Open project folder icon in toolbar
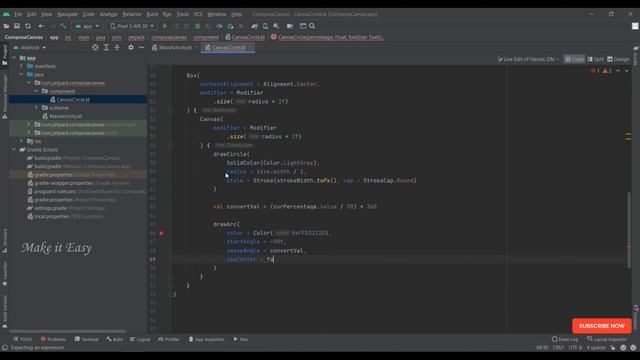 click(x=6, y=26)
